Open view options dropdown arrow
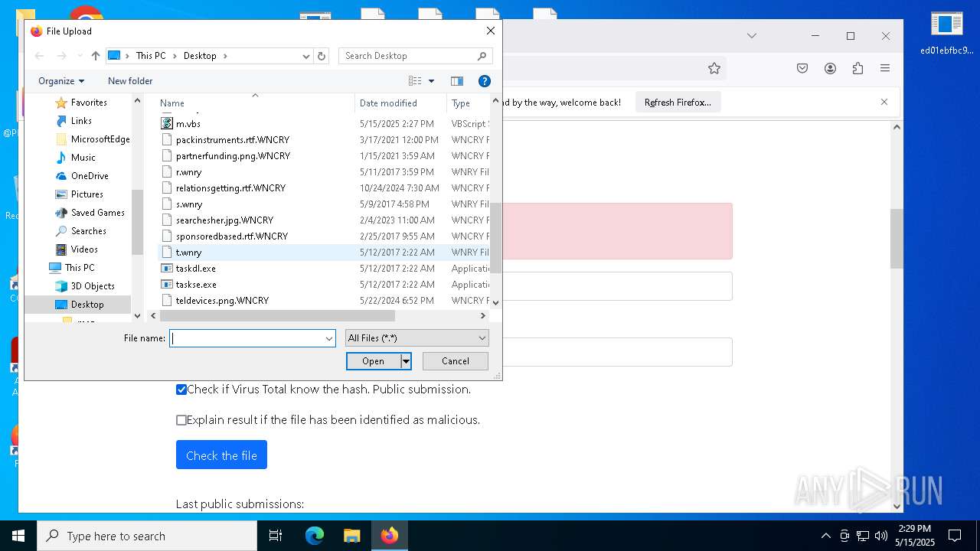The height and width of the screenshot is (551, 980). click(x=431, y=81)
